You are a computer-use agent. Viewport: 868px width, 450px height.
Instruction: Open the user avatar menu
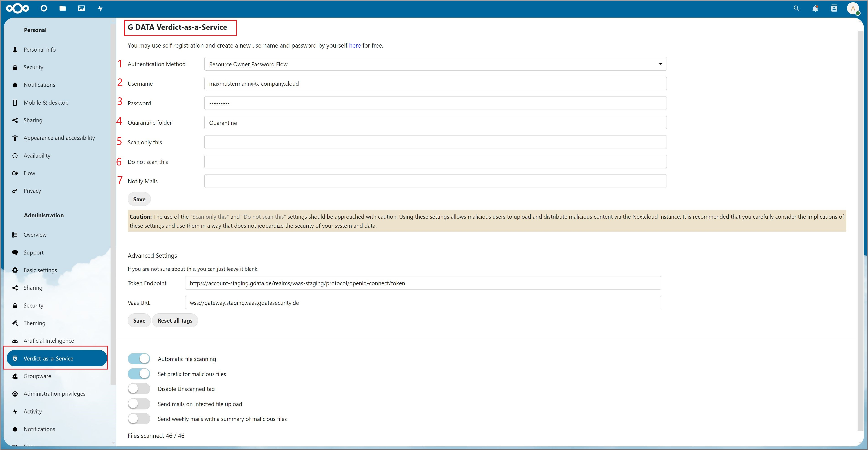coord(853,8)
